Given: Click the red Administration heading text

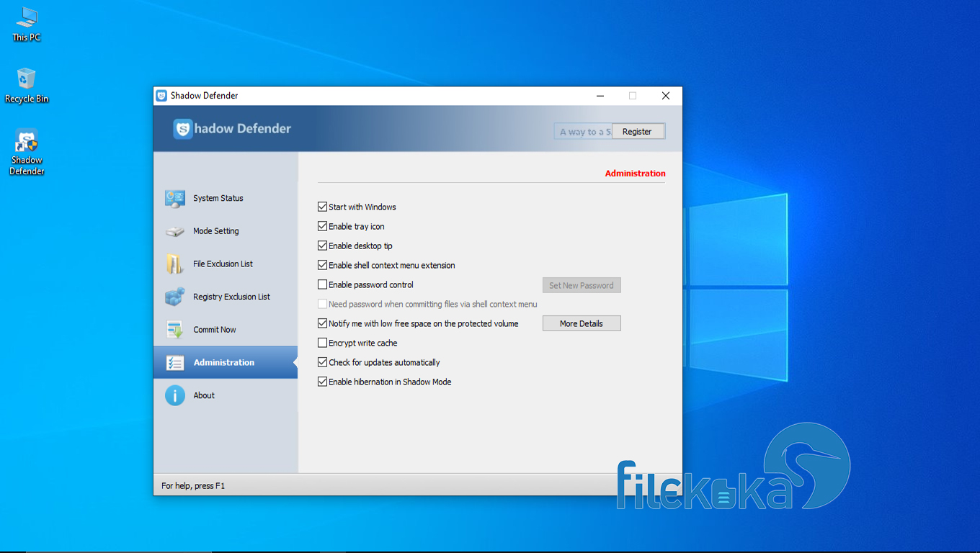Looking at the screenshot, I should 636,174.
